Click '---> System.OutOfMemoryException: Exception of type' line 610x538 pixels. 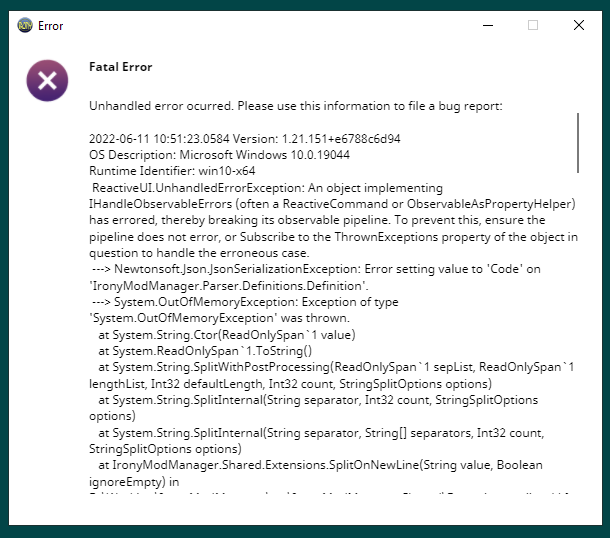click(x=245, y=302)
